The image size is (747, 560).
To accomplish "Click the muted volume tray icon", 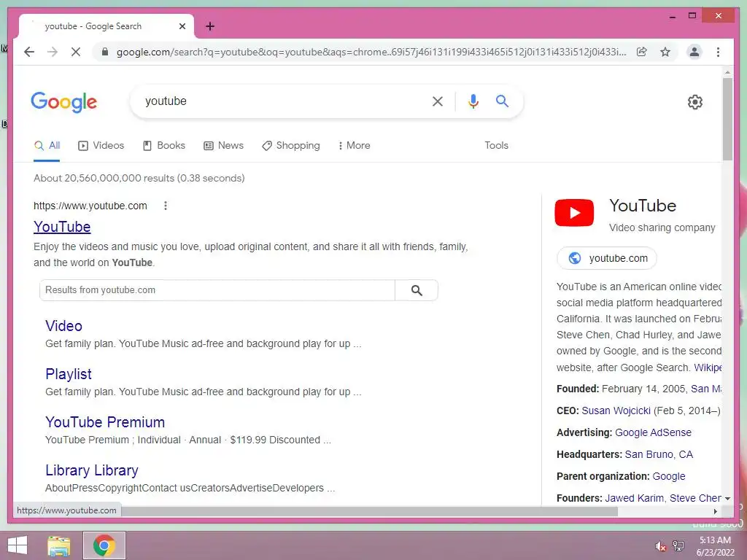I will 660,546.
